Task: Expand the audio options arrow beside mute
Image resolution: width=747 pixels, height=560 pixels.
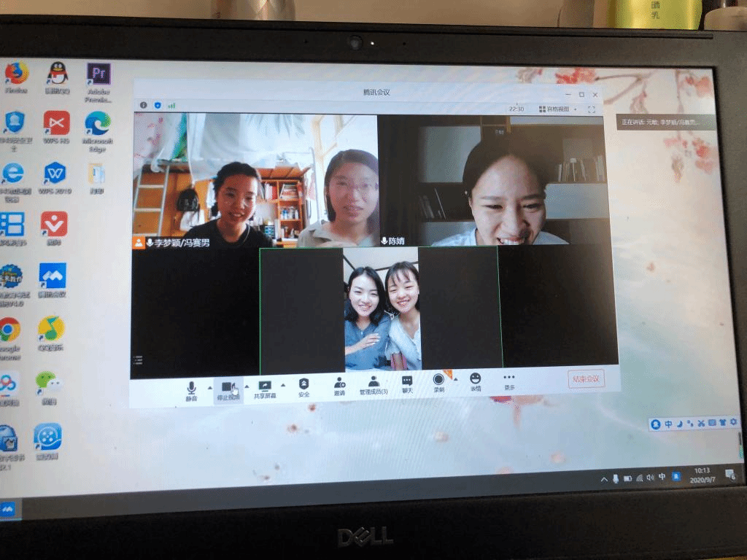Action: (208, 386)
